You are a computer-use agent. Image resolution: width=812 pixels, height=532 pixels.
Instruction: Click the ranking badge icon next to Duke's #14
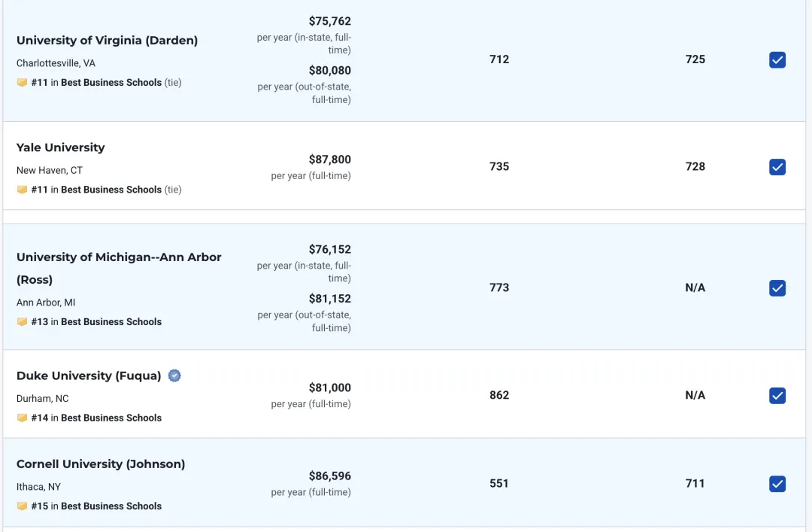click(x=22, y=418)
